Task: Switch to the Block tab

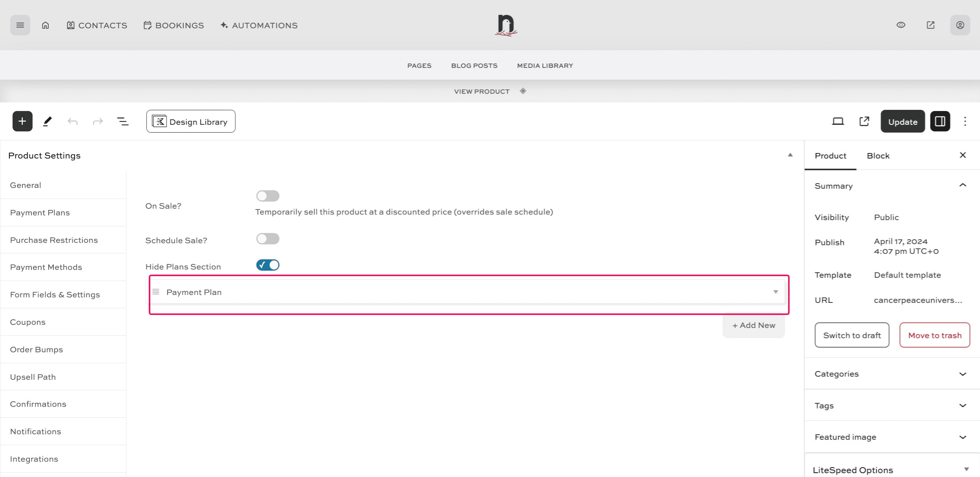Action: click(878, 156)
